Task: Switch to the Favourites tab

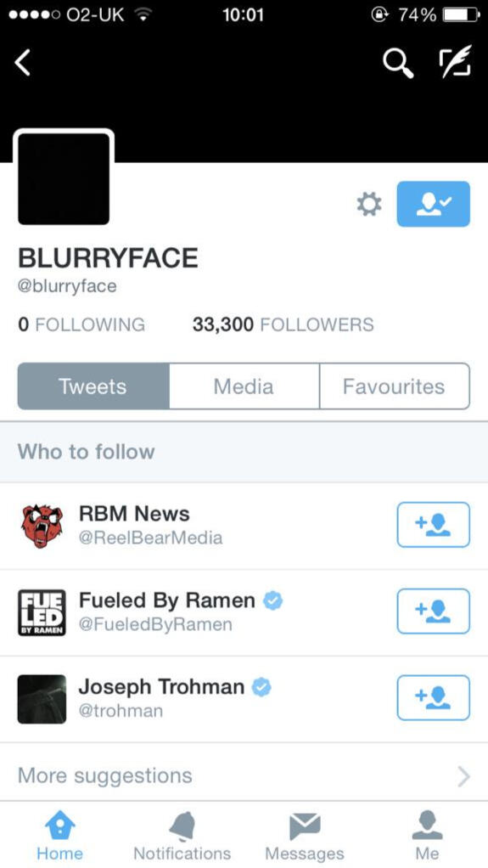Action: click(x=395, y=386)
